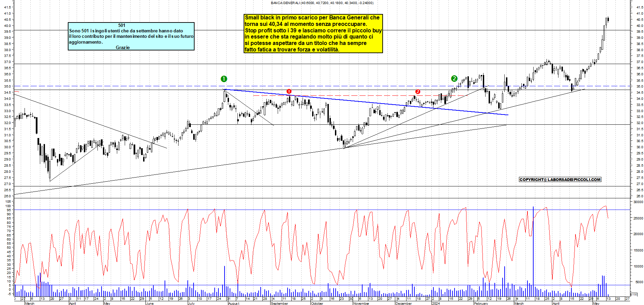Image resolution: width=644 pixels, height=305 pixels.
Task: Click the 20000 volume axis label
Action: click(638, 234)
